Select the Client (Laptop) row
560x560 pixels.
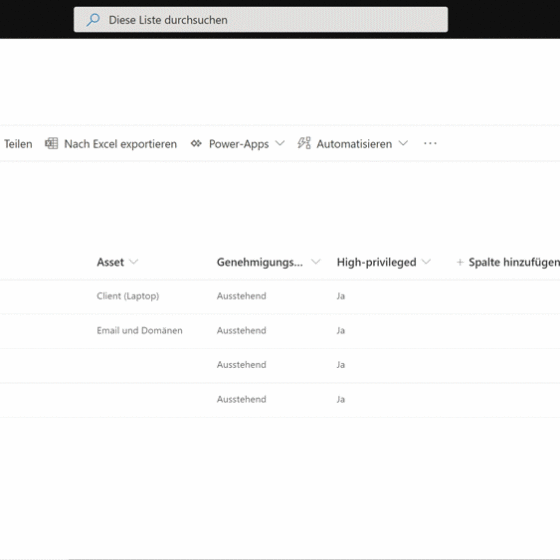(280, 296)
